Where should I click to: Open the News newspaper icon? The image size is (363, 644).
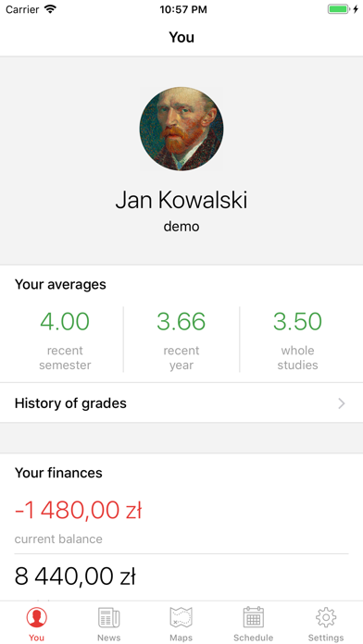tap(109, 618)
